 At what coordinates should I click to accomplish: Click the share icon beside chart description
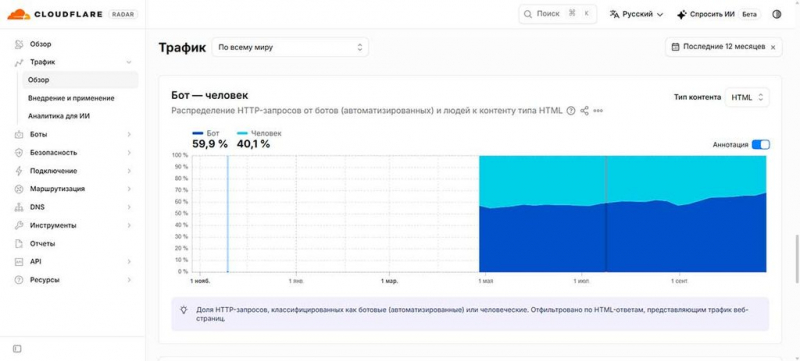pyautogui.click(x=585, y=111)
